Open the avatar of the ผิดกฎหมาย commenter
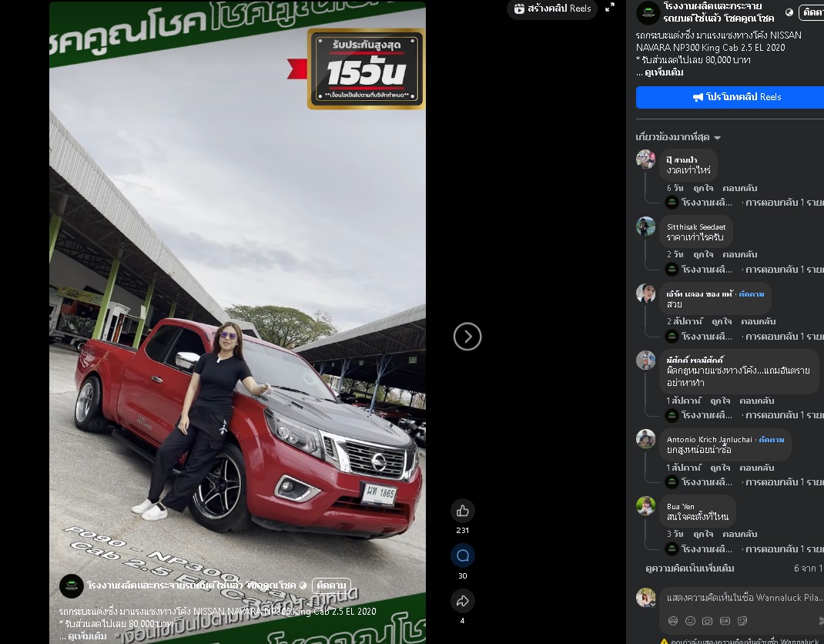Image resolution: width=824 pixels, height=644 pixels. pyautogui.click(x=645, y=360)
